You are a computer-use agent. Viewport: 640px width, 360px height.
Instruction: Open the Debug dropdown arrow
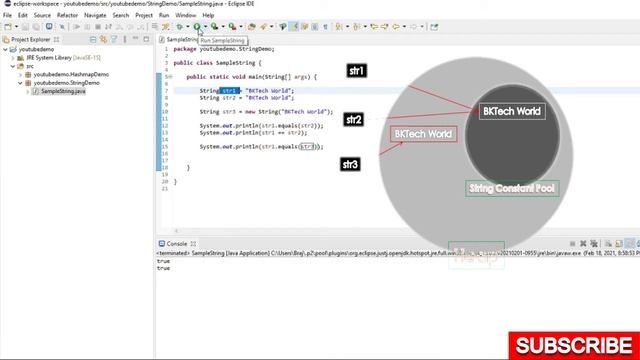187,27
